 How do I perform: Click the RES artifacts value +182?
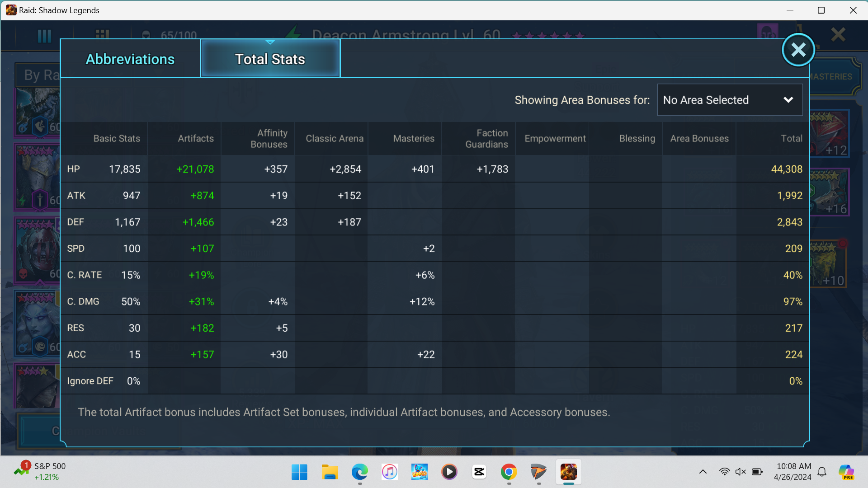tap(202, 328)
